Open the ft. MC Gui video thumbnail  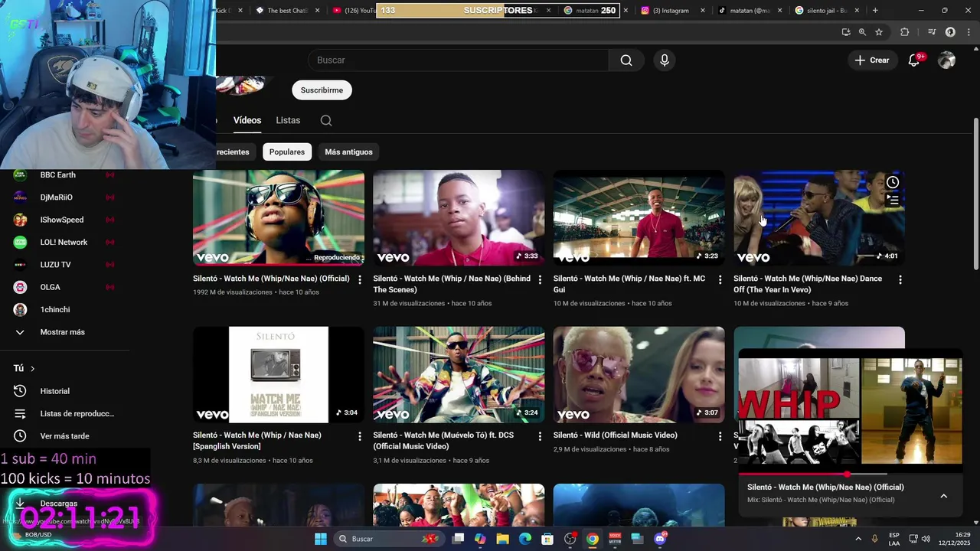[639, 218]
